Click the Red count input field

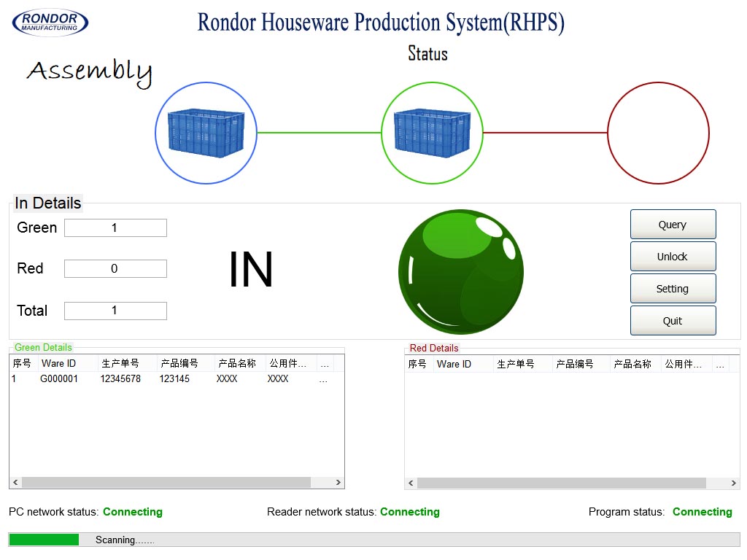coord(115,269)
